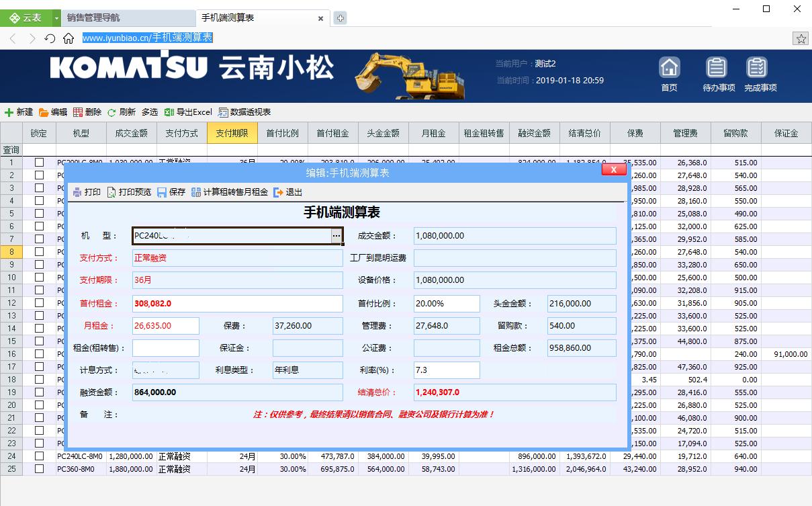Check the checkbox on row 1
Image resolution: width=812 pixels, height=506 pixels.
click(x=39, y=162)
